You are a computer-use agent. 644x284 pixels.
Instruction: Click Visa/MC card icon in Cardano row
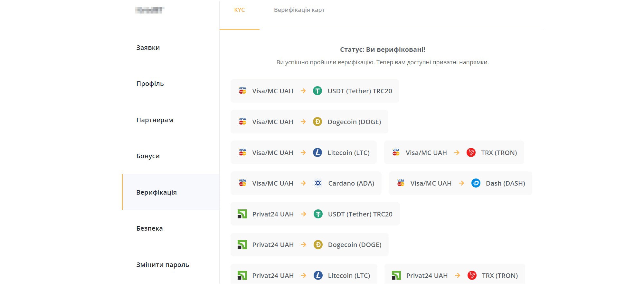tap(242, 183)
